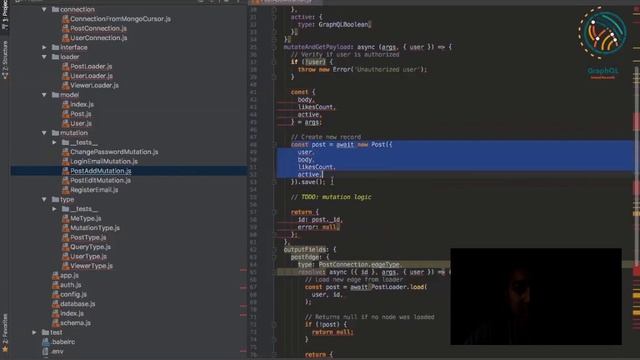Open index.js below database.js
This screenshot has height=360, width=640.
[x=72, y=313]
